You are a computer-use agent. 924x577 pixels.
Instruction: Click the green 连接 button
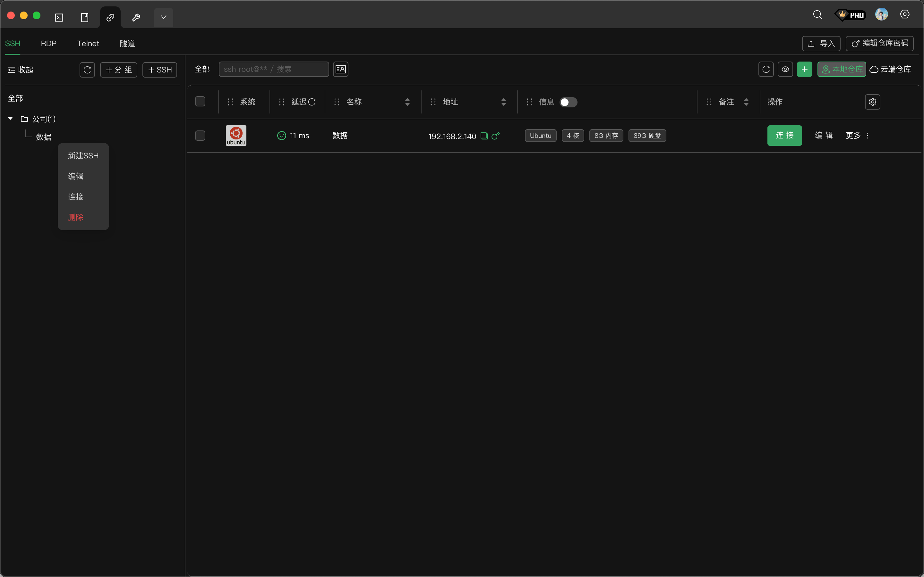click(784, 136)
